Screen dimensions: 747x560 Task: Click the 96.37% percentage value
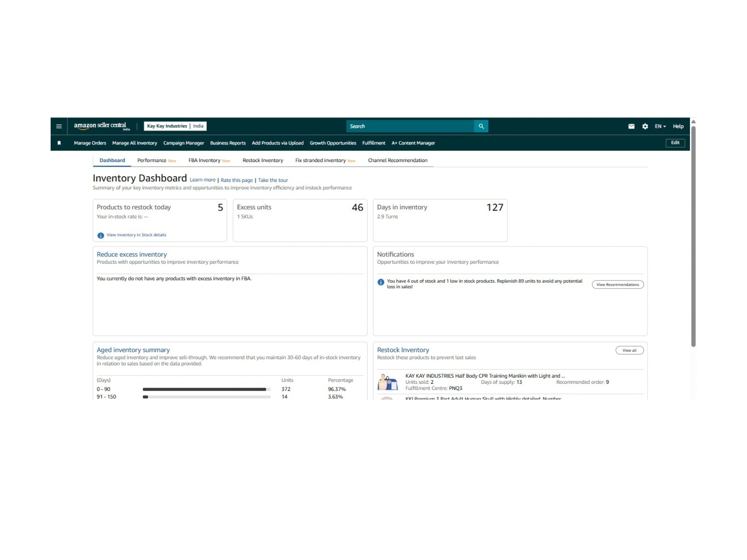click(x=337, y=389)
